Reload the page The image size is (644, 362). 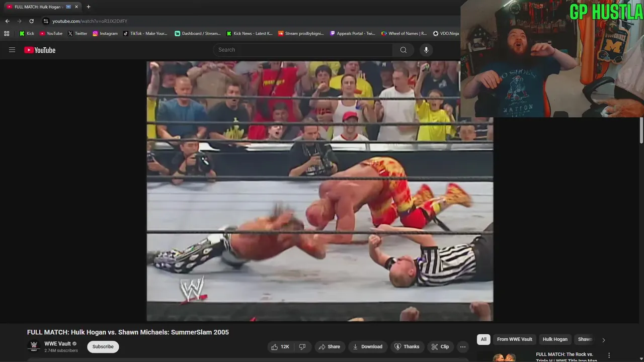click(31, 21)
